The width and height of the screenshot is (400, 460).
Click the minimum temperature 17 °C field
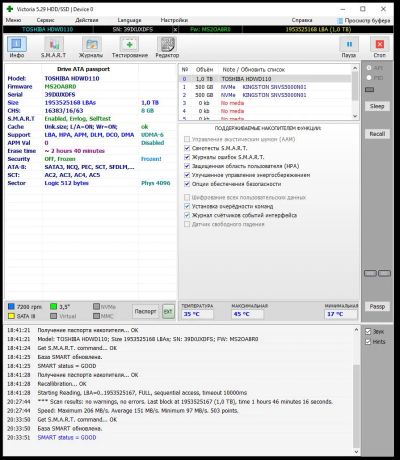[x=340, y=314]
